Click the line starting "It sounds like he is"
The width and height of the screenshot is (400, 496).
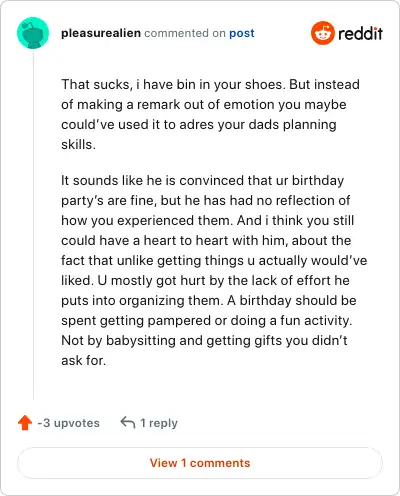[202, 180]
